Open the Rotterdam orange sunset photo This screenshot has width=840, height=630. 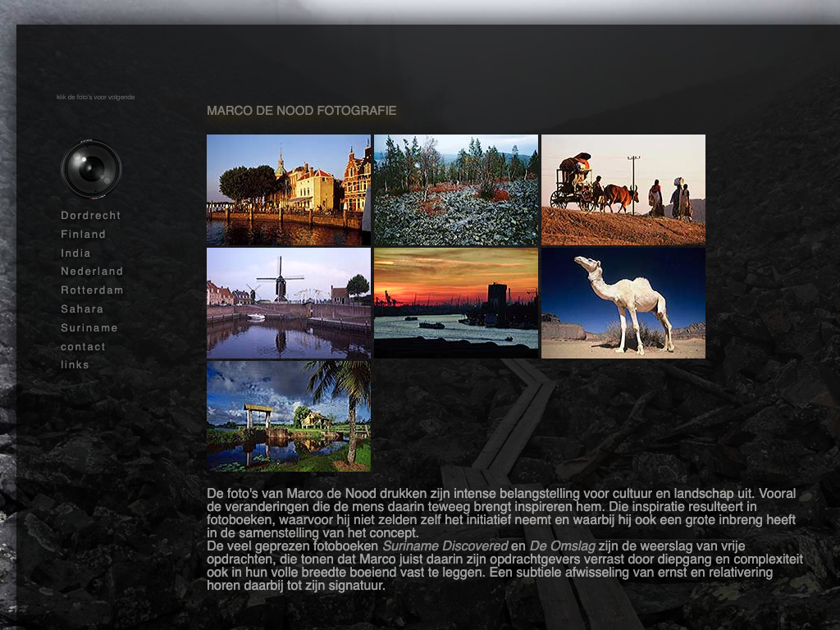click(x=455, y=303)
